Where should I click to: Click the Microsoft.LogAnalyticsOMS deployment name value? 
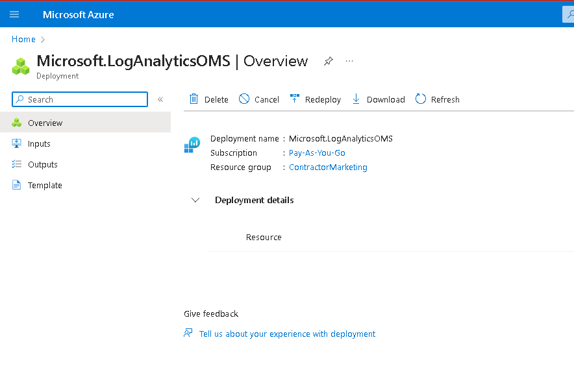[x=341, y=138]
